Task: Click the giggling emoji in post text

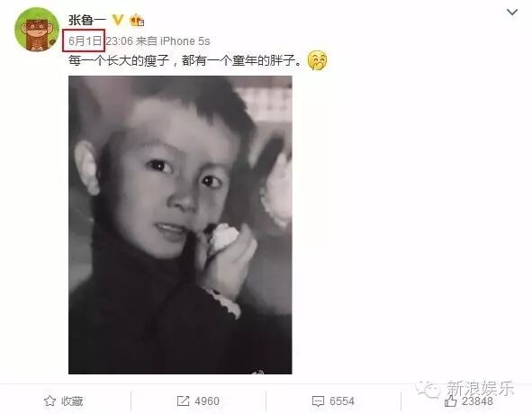Action: pos(317,60)
